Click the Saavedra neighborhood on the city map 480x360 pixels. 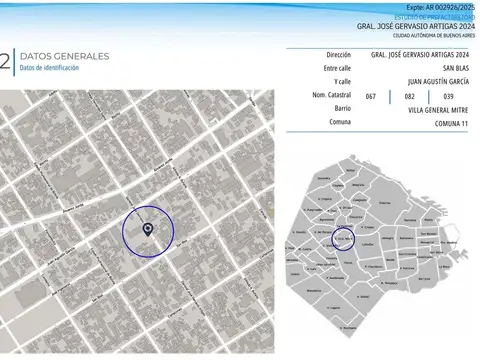click(x=324, y=178)
